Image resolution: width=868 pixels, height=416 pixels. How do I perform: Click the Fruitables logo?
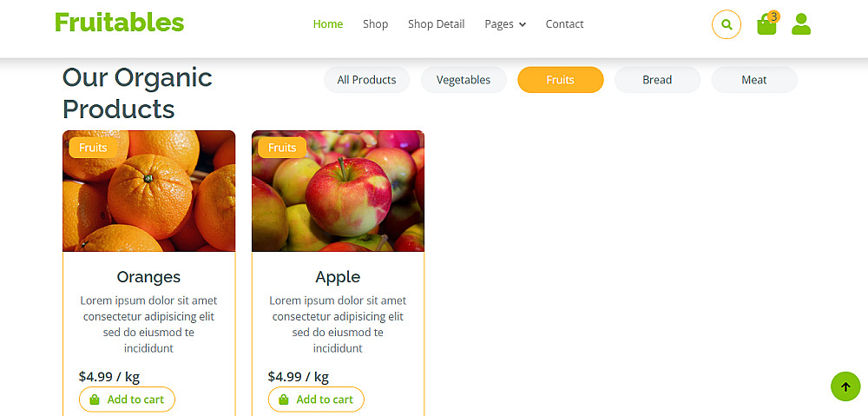(x=119, y=23)
